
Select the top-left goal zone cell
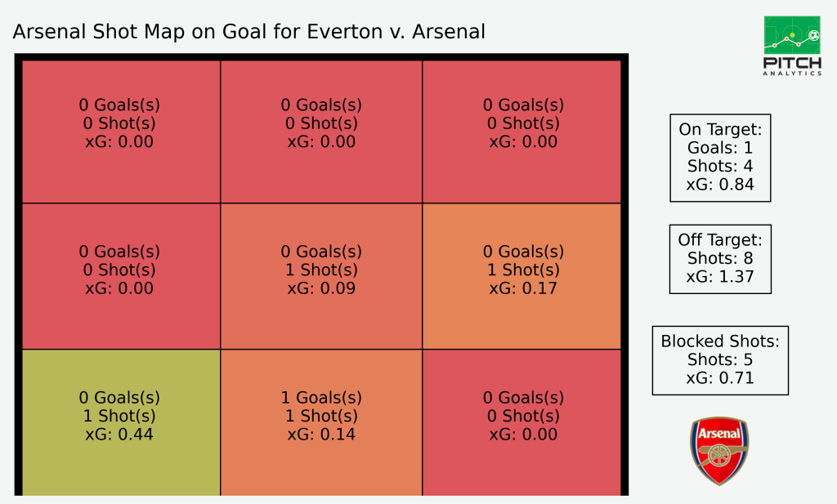tap(121, 132)
